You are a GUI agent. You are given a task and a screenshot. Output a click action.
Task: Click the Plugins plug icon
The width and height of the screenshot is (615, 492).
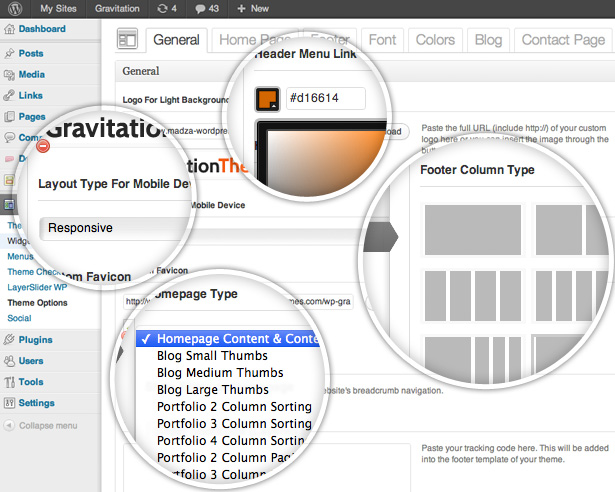tap(9, 339)
